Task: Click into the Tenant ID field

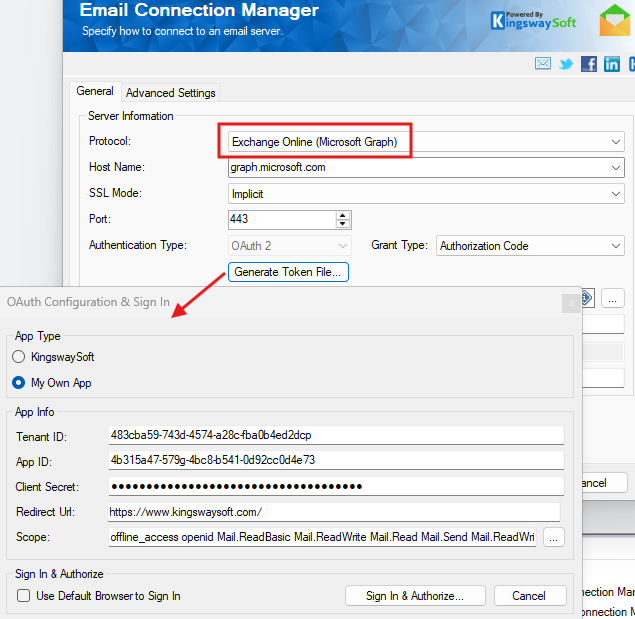Action: click(336, 435)
